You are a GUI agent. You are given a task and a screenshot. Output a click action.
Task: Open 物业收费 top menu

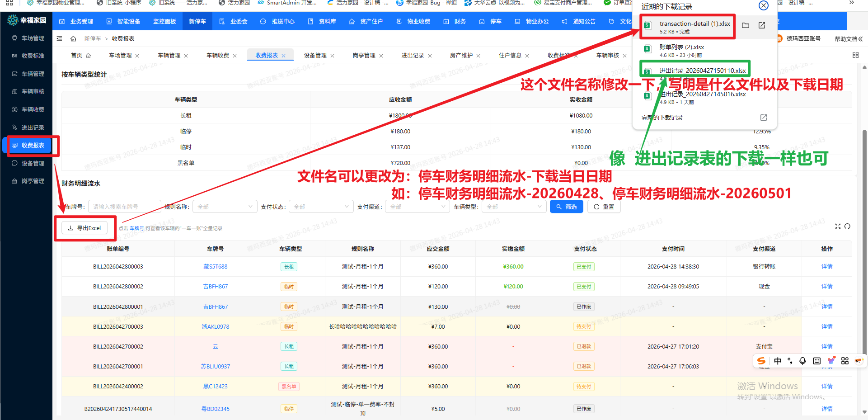pyautogui.click(x=413, y=21)
